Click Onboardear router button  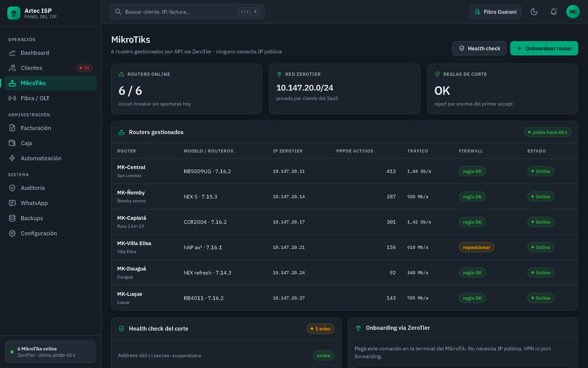544,48
